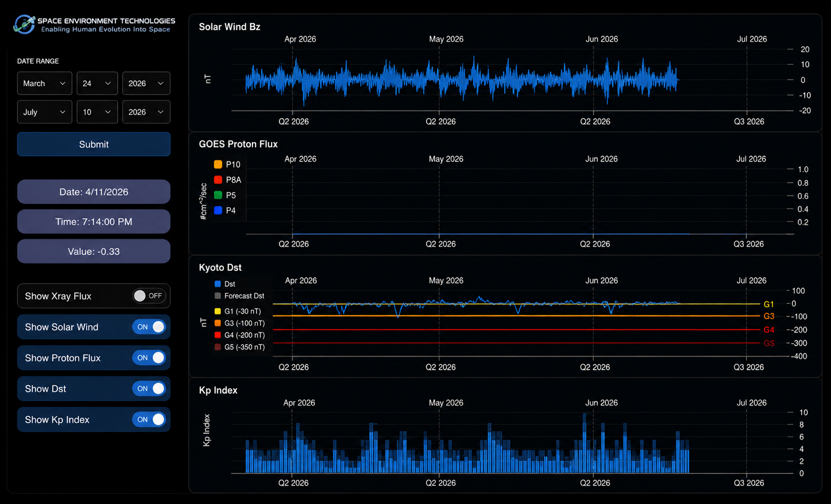The width and height of the screenshot is (831, 504).
Task: Toggle the G4 (-200 nT) legend entry
Action: [239, 335]
